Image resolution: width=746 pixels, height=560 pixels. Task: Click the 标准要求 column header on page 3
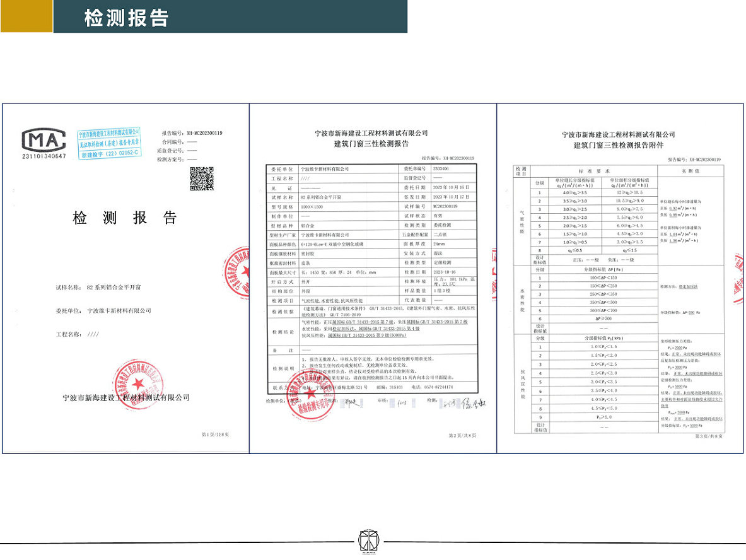(x=594, y=172)
